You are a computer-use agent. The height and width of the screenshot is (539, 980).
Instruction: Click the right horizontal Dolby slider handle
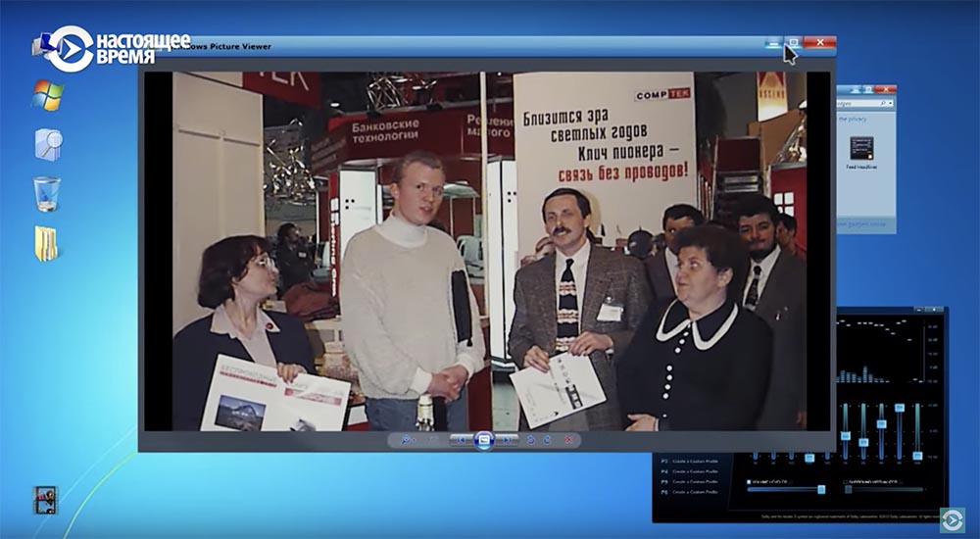(x=849, y=489)
